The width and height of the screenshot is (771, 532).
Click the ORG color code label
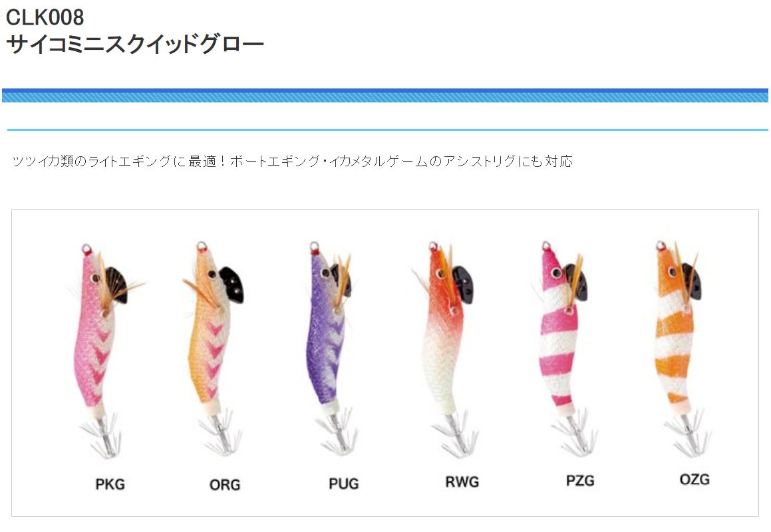click(x=225, y=485)
